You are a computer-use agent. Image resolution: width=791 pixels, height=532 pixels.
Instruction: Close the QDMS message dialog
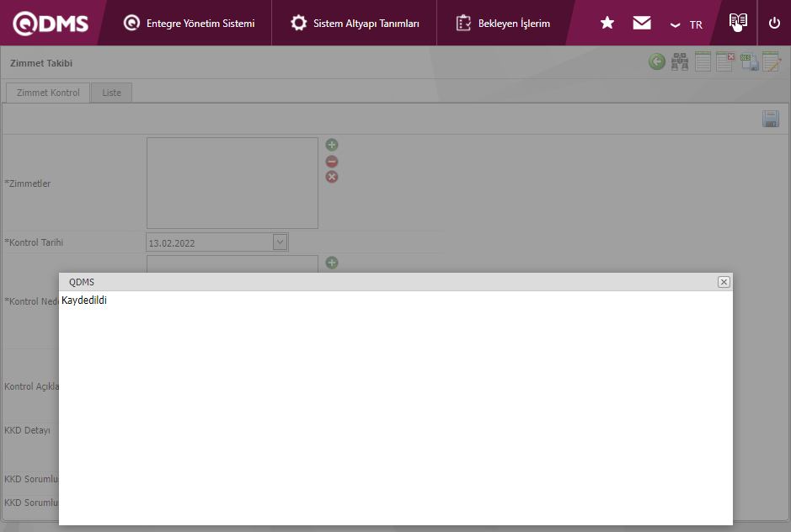pos(724,282)
